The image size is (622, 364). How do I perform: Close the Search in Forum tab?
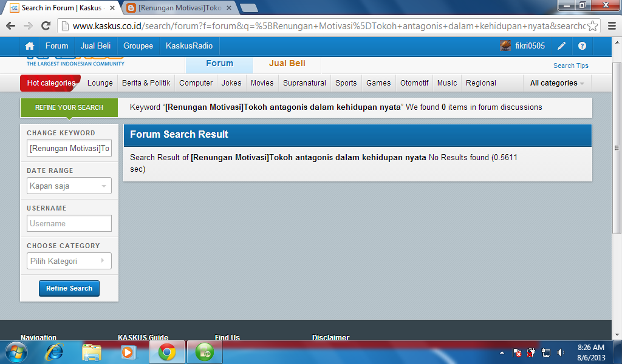click(112, 8)
